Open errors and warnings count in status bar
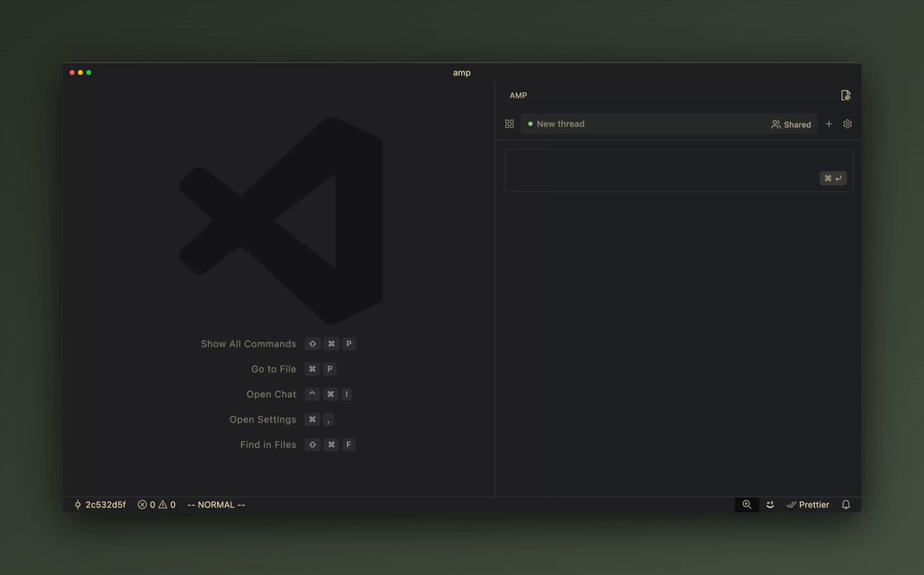Image resolution: width=924 pixels, height=575 pixels. 156,505
